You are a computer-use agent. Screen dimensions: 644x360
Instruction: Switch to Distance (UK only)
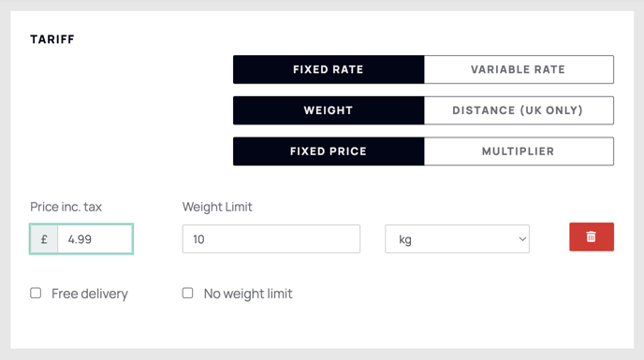coord(519,110)
